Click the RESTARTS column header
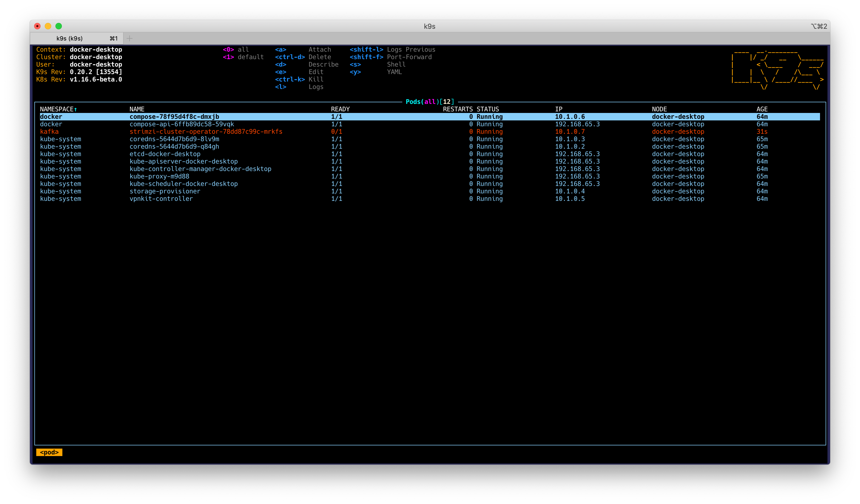This screenshot has width=860, height=504. click(x=458, y=109)
